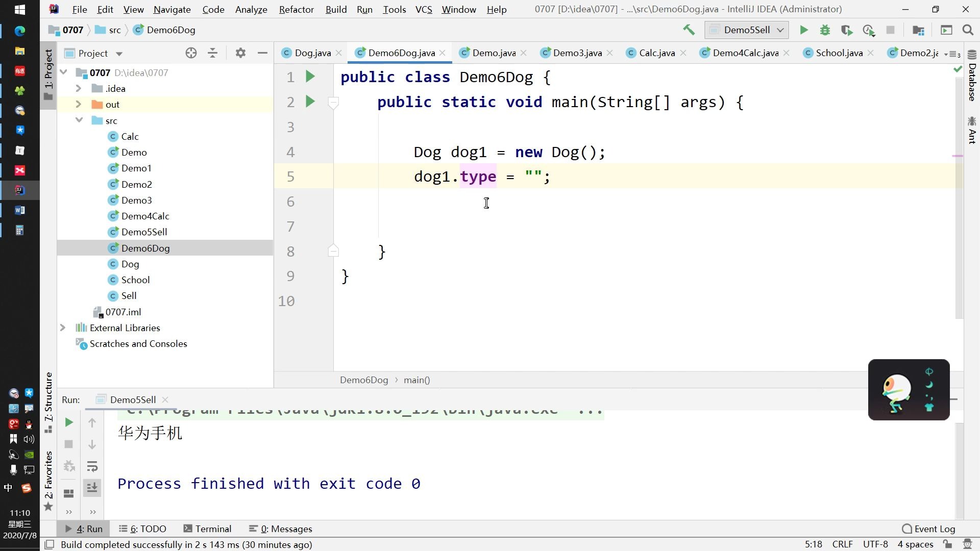Click Locate/Select Opened File target icon
The image size is (980, 551).
pyautogui.click(x=191, y=53)
